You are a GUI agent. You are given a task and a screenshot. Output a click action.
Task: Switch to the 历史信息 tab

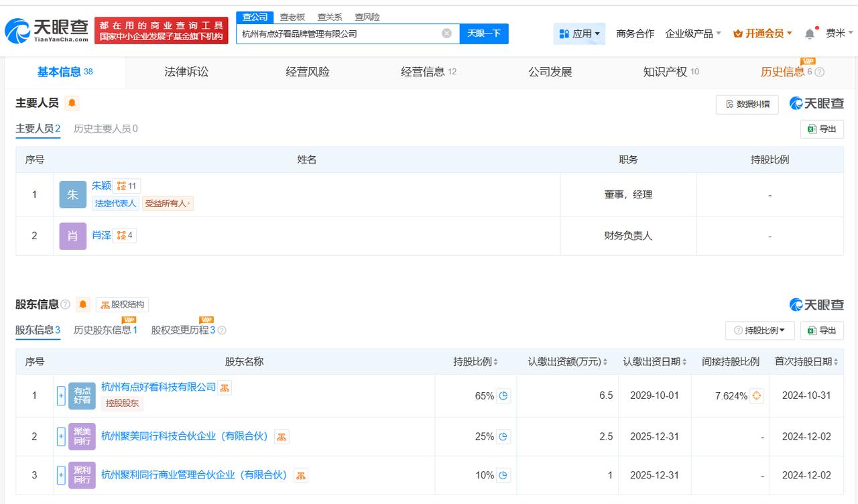tap(786, 72)
